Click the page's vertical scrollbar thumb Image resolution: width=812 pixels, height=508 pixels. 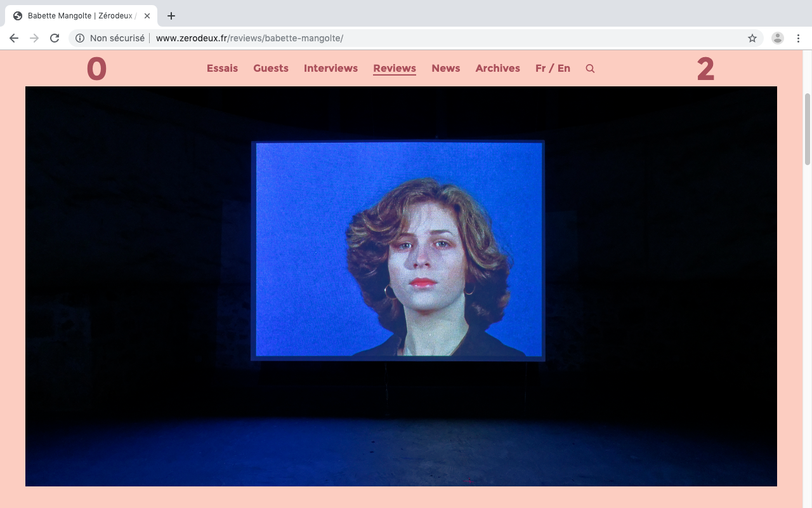808,129
